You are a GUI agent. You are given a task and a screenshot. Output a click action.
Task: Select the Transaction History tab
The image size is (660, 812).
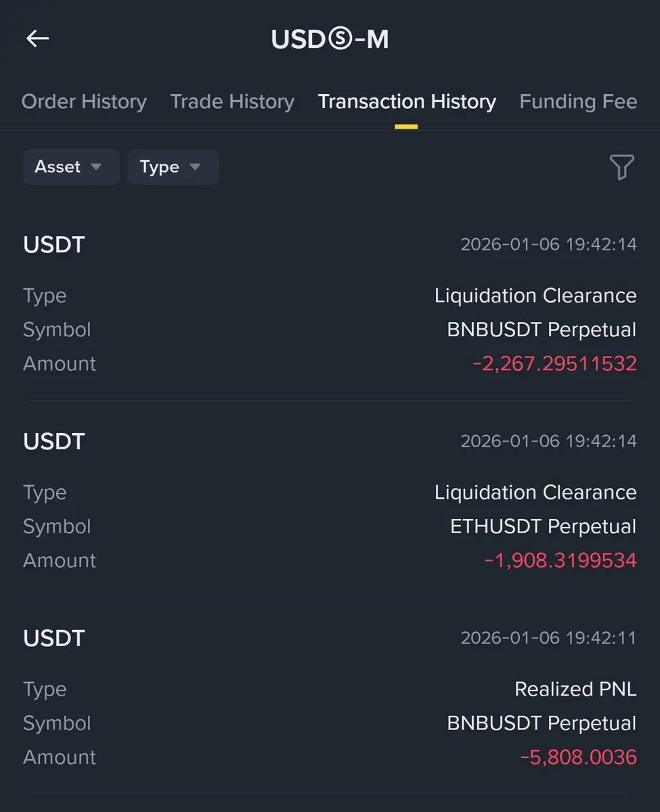[407, 101]
